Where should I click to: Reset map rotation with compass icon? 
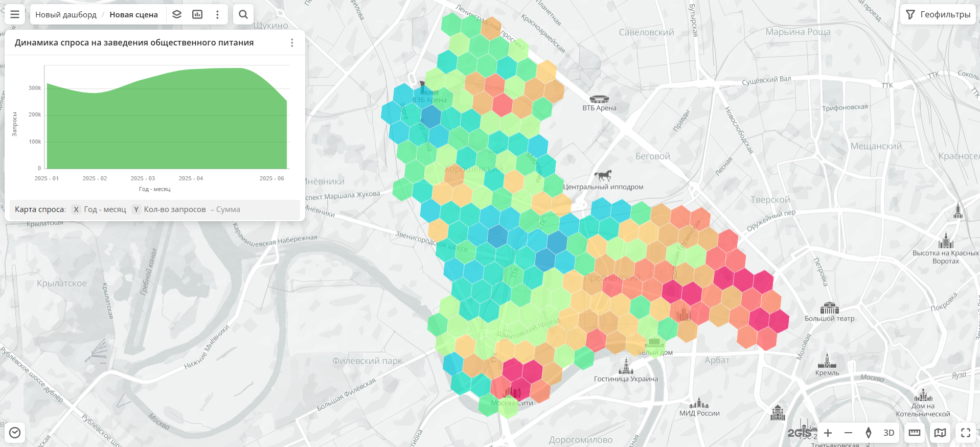[x=868, y=433]
